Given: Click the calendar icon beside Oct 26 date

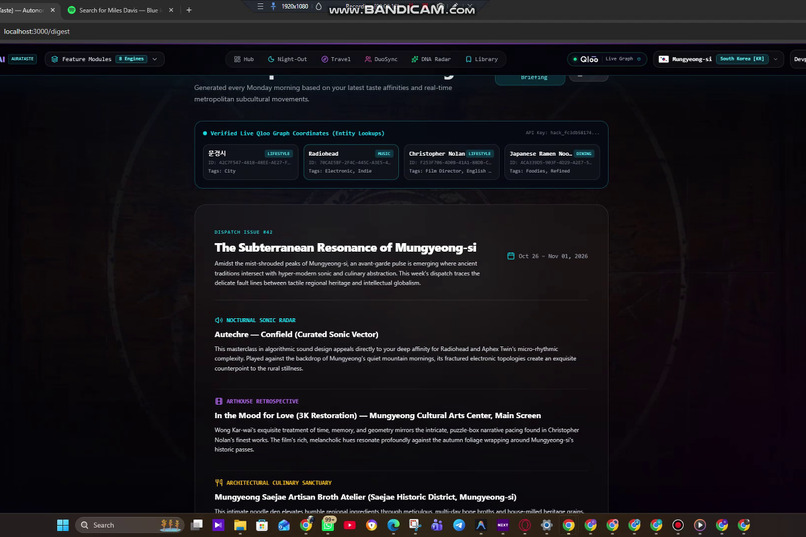Looking at the screenshot, I should (511, 256).
